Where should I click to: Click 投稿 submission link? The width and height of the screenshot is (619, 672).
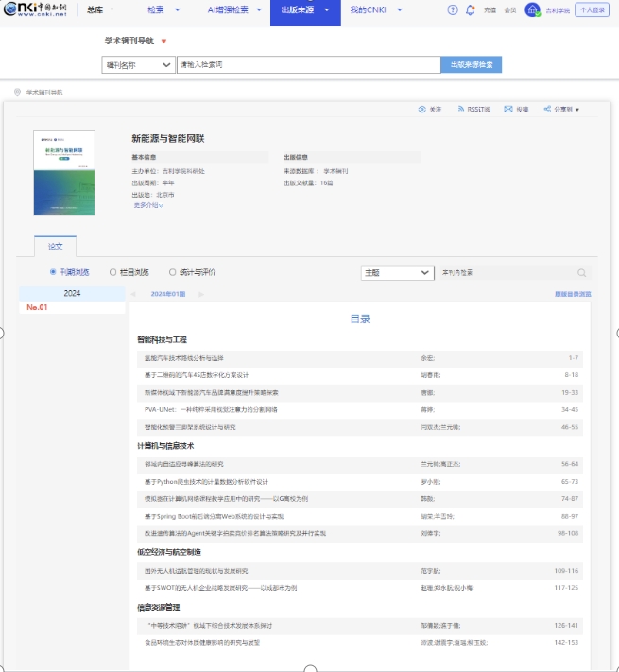[x=523, y=110]
